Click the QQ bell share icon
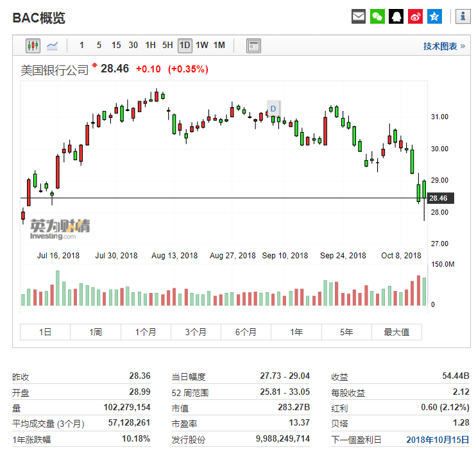 (x=397, y=17)
